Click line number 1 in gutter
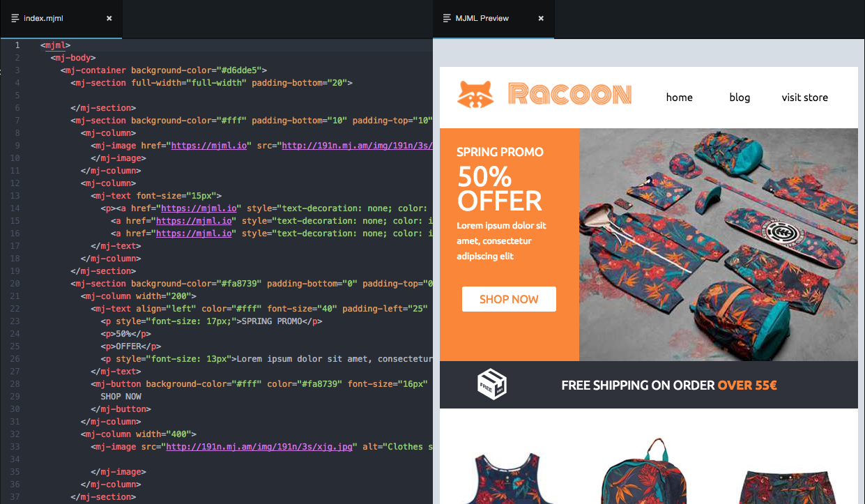 pos(17,45)
